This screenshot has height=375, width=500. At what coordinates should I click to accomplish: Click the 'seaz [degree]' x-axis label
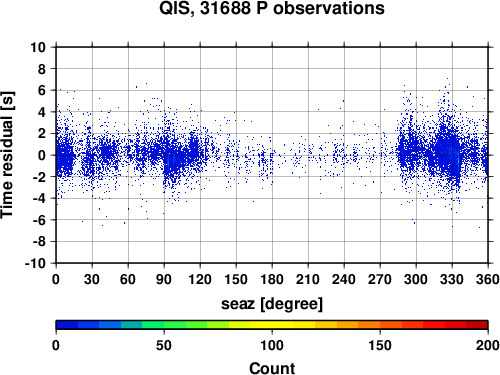click(272, 304)
